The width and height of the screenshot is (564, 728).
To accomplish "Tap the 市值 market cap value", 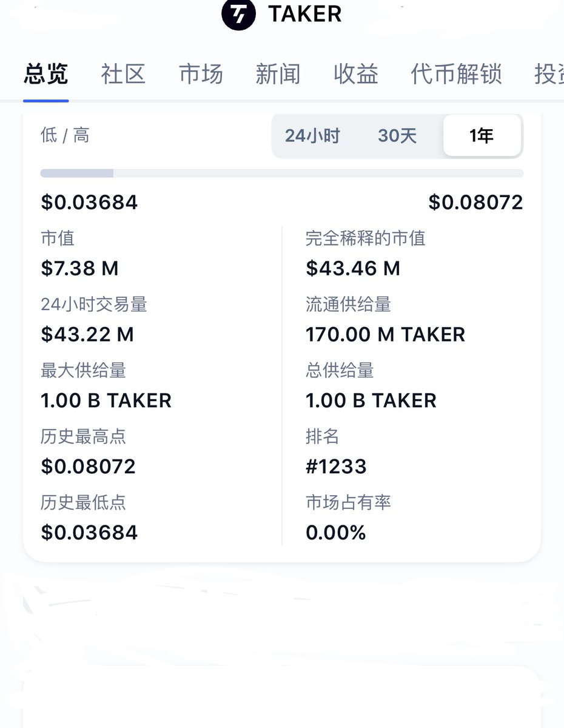I will click(79, 268).
